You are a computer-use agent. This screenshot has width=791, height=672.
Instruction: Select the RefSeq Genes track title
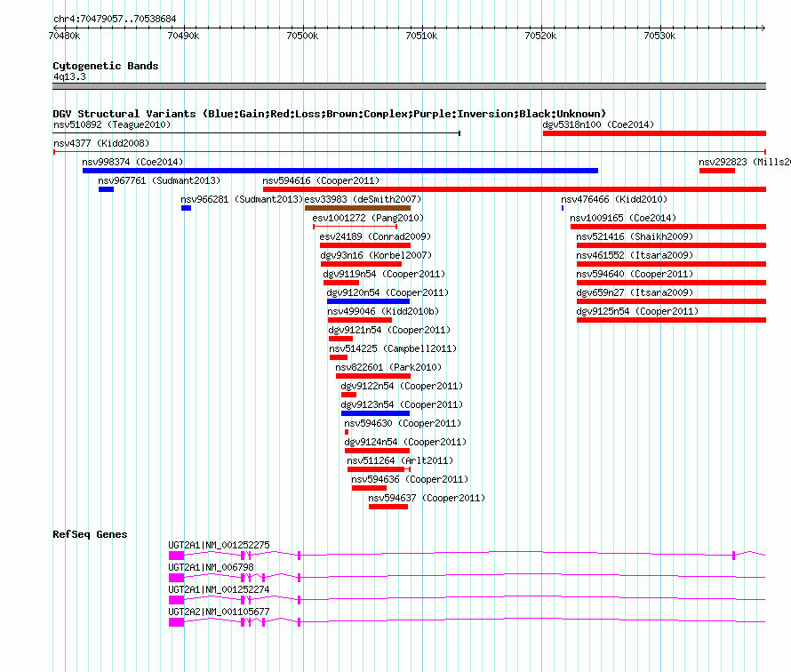coord(90,534)
